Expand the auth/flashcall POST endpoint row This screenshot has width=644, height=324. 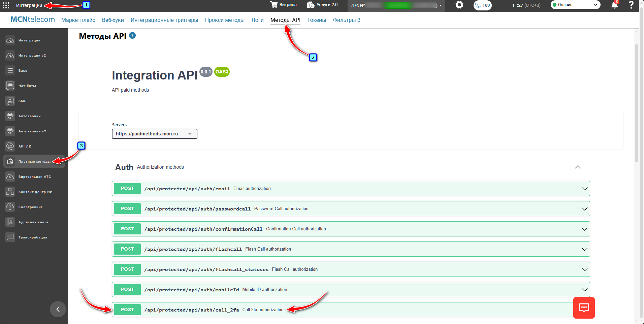[350, 249]
